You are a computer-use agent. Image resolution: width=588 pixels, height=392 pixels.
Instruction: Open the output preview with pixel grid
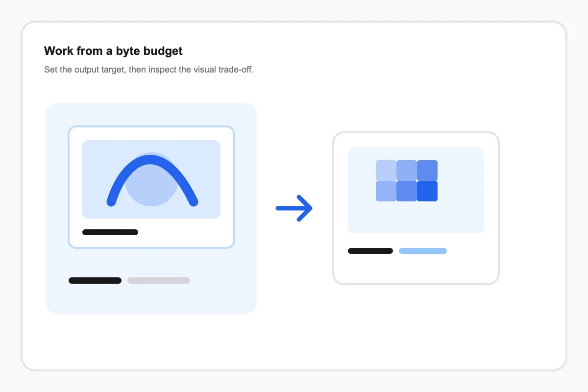(x=416, y=190)
